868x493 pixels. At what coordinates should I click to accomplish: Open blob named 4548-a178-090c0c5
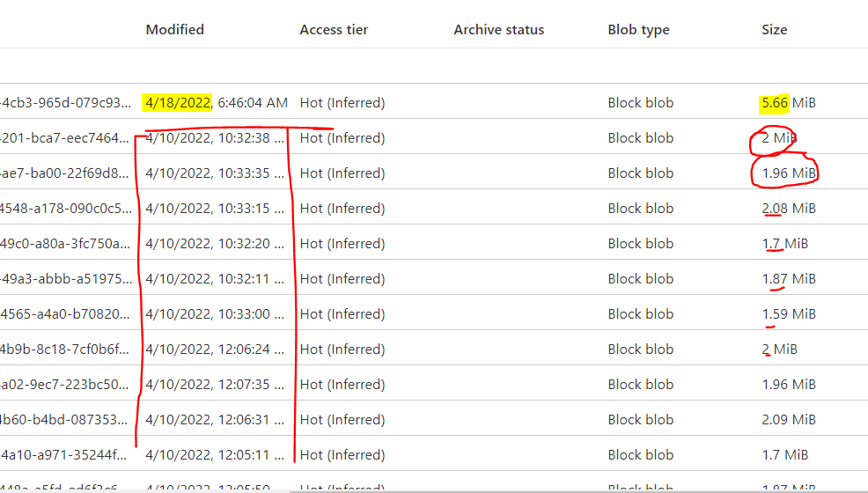pyautogui.click(x=66, y=209)
